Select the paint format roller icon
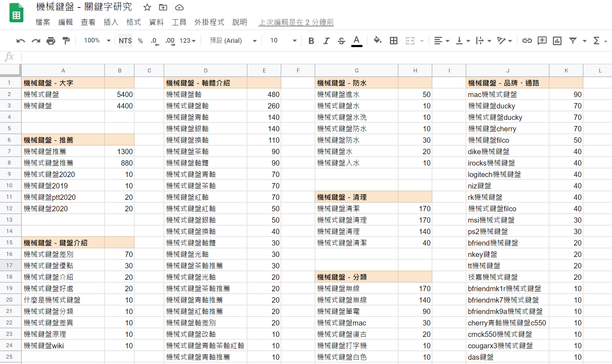Image resolution: width=612 pixels, height=364 pixels. point(66,41)
